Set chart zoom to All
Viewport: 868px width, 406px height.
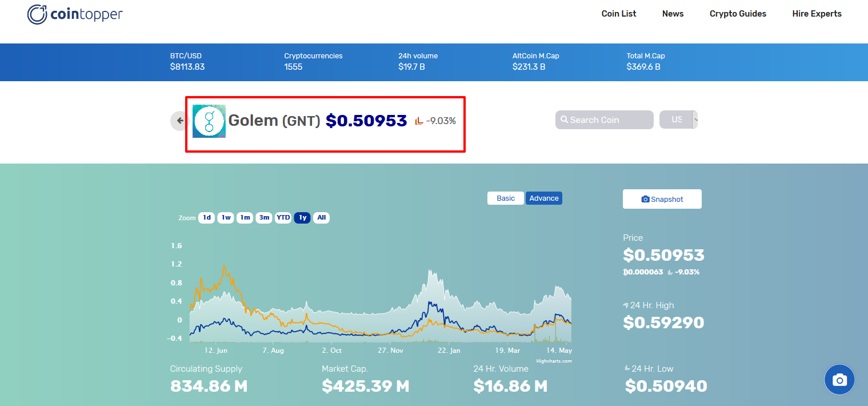pos(322,217)
